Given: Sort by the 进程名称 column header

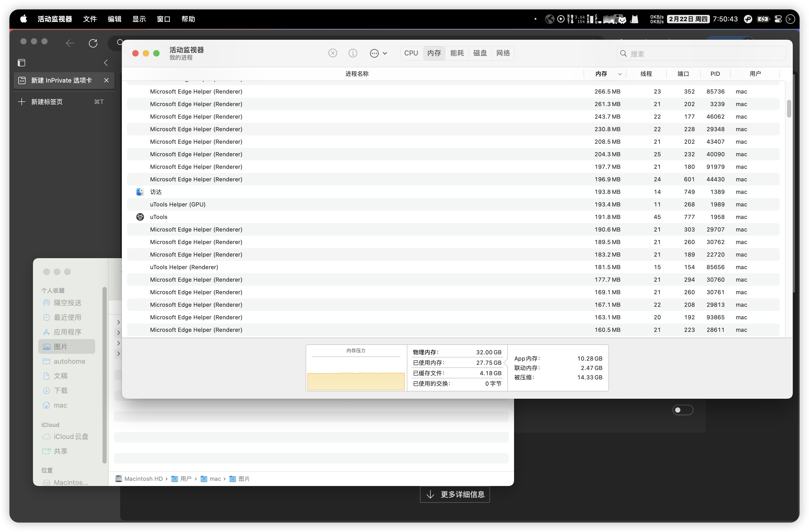Looking at the screenshot, I should click(357, 74).
